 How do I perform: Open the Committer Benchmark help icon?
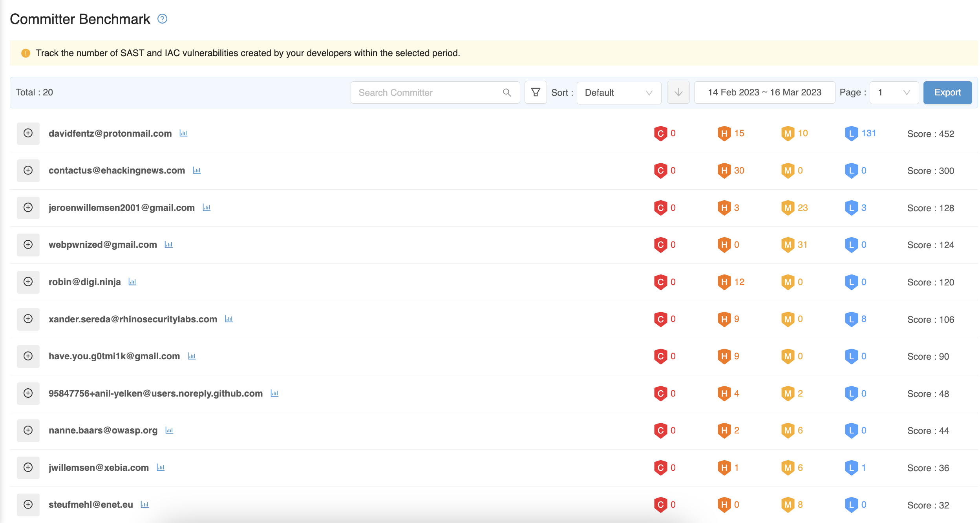(162, 19)
